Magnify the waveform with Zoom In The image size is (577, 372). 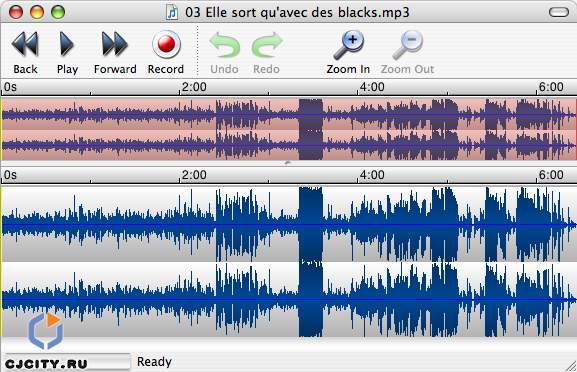(x=348, y=45)
